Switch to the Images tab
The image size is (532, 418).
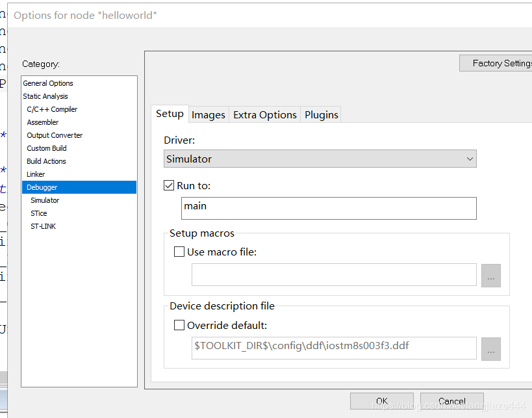point(208,115)
